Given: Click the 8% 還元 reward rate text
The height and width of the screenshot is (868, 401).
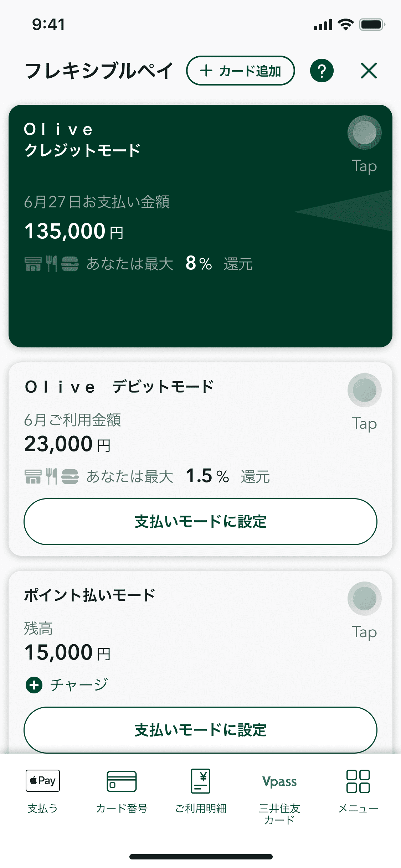Looking at the screenshot, I should 219,264.
